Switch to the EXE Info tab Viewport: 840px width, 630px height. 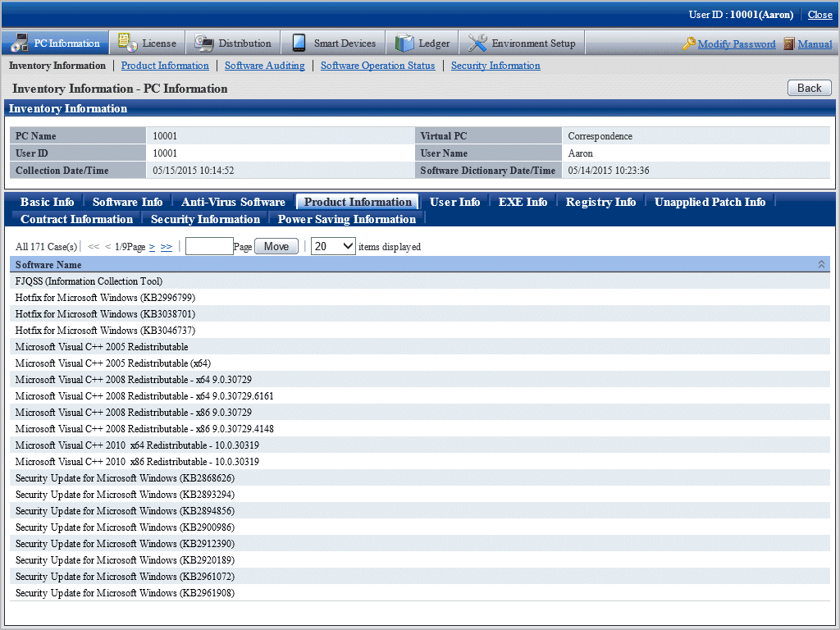coord(523,202)
